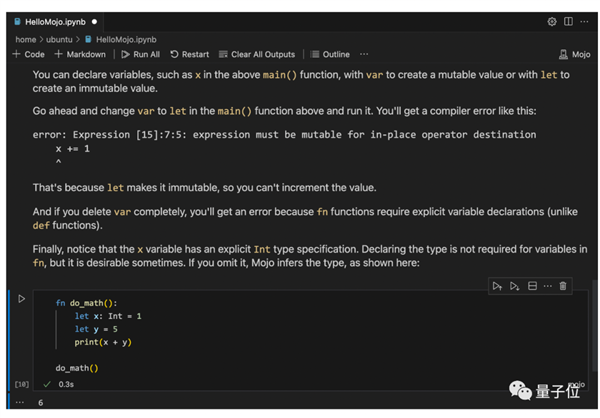The height and width of the screenshot is (418, 600).
Task: Restart the notebook kernel
Action: point(190,54)
